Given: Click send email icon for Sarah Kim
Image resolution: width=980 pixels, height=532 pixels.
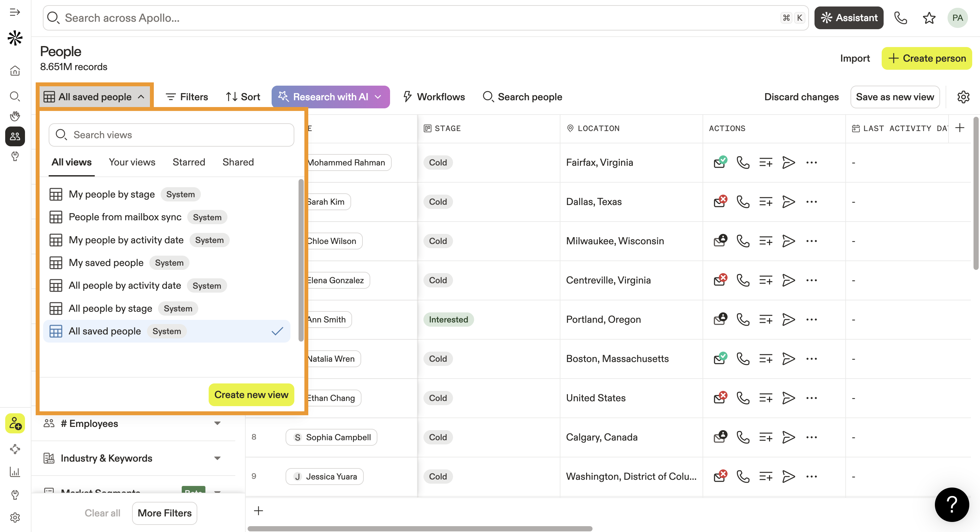Looking at the screenshot, I should click(x=788, y=201).
